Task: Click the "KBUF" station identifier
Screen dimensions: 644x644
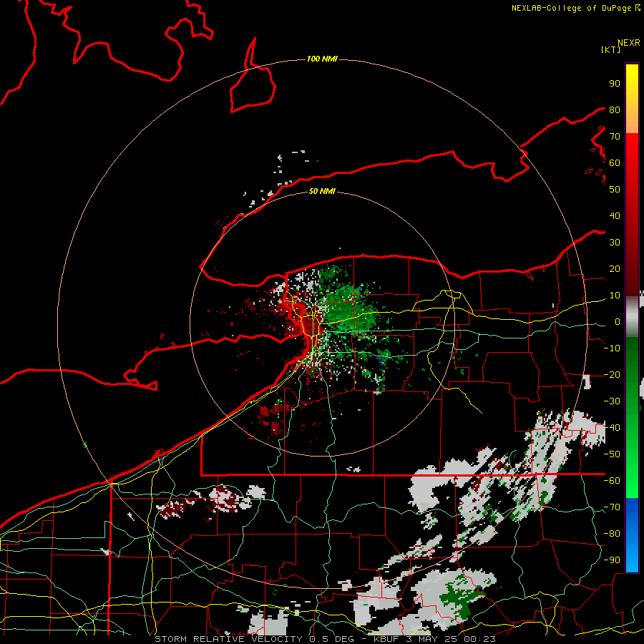Action: 386,639
